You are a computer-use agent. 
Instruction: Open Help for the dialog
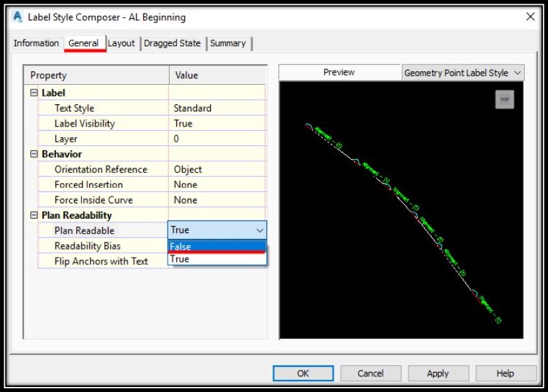tap(506, 373)
